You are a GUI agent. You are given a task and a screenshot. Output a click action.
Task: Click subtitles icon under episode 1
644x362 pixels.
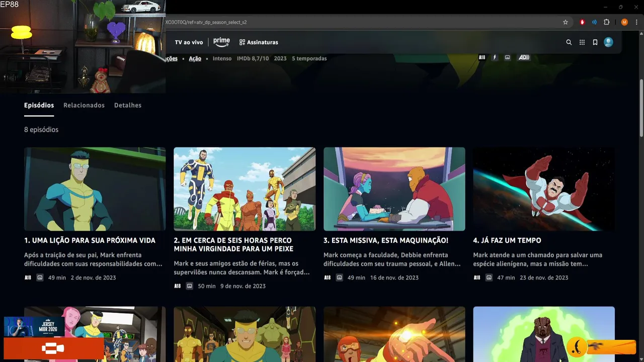[40, 278]
